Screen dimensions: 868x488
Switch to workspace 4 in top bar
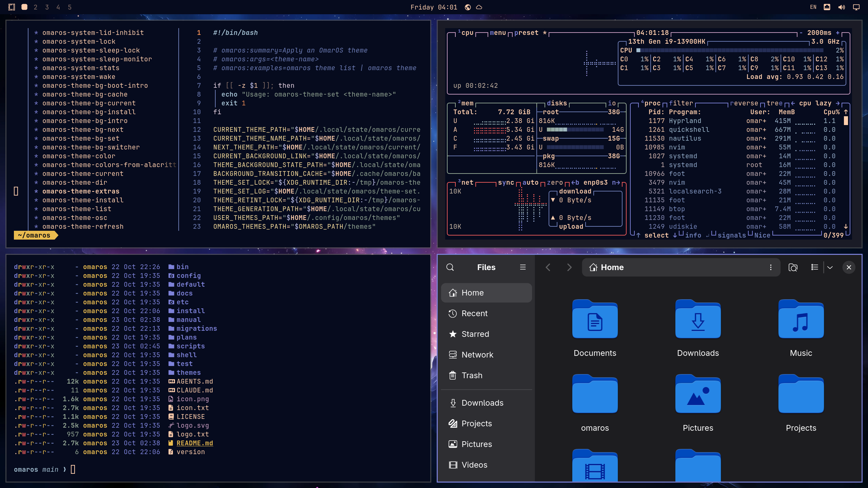point(58,7)
